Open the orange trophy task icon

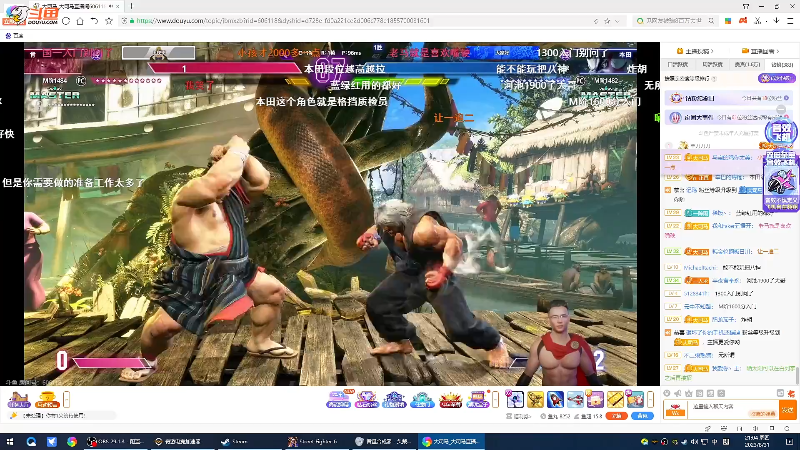[47, 399]
